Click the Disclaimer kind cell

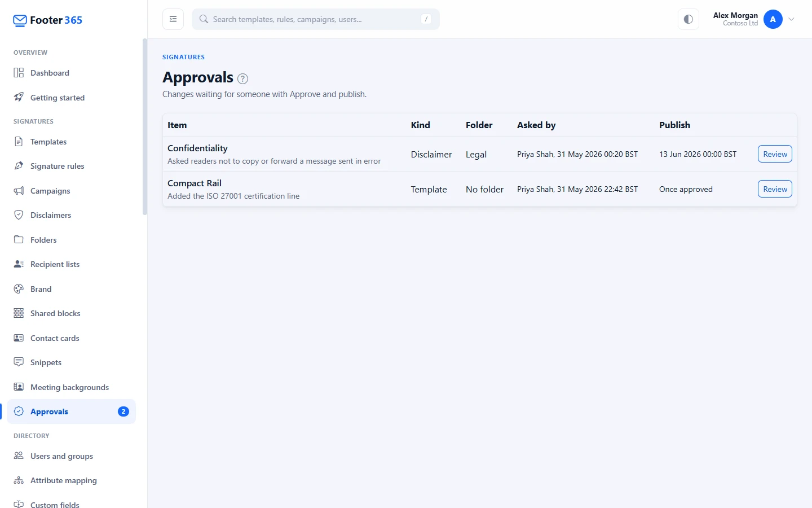click(431, 155)
